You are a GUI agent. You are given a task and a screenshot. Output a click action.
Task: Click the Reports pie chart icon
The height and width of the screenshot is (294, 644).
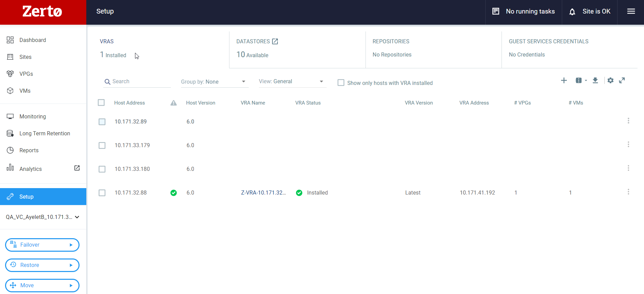pyautogui.click(x=10, y=150)
